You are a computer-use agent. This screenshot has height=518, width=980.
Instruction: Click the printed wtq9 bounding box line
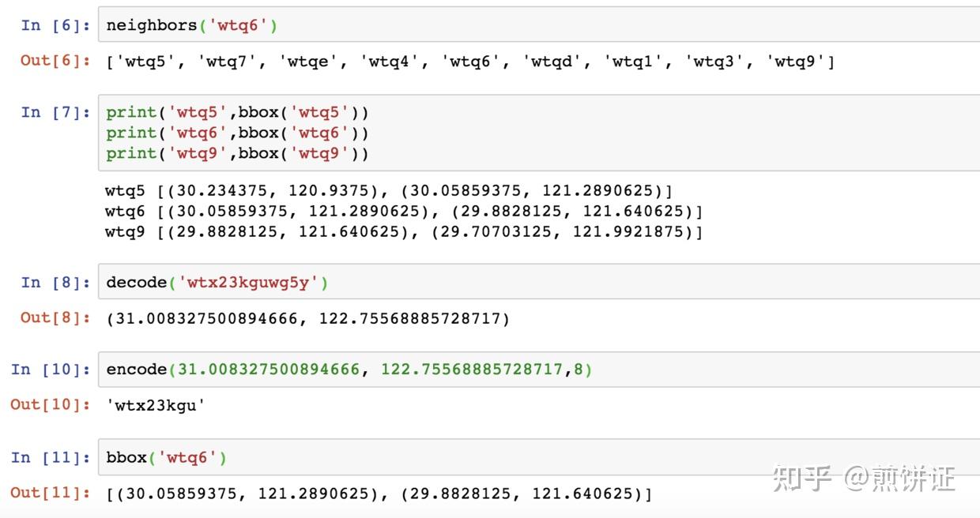tap(403, 232)
